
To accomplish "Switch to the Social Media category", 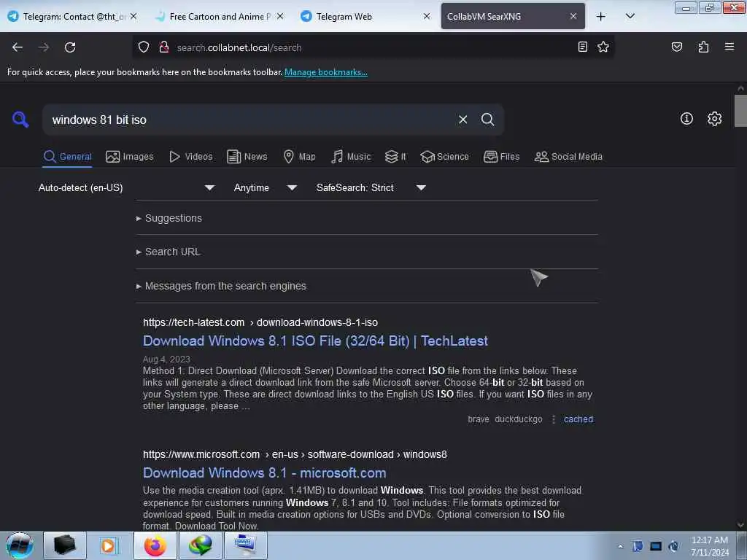I will 568,157.
